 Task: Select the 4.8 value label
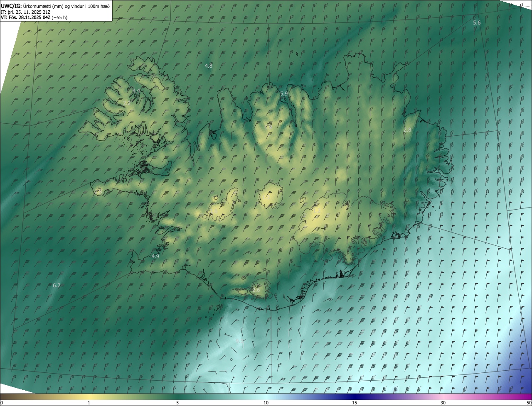coord(209,66)
